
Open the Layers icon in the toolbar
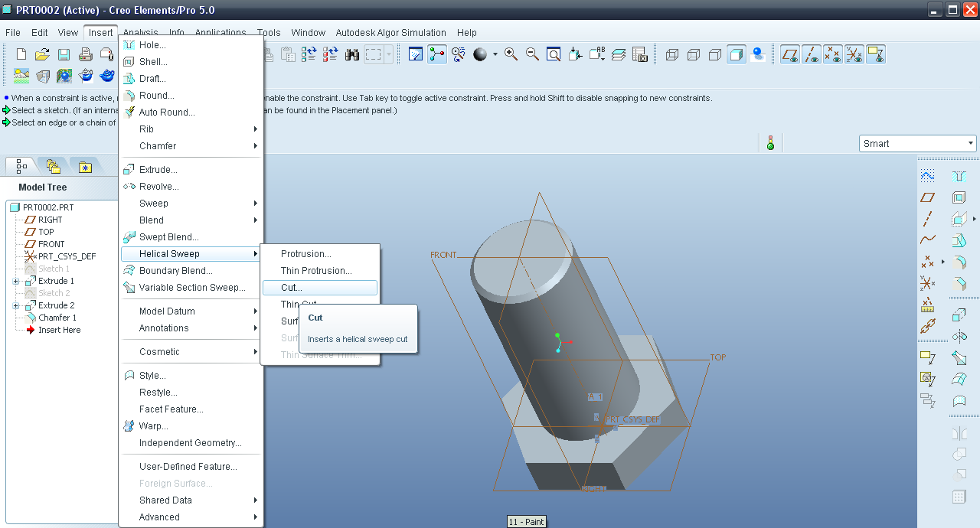[619, 54]
